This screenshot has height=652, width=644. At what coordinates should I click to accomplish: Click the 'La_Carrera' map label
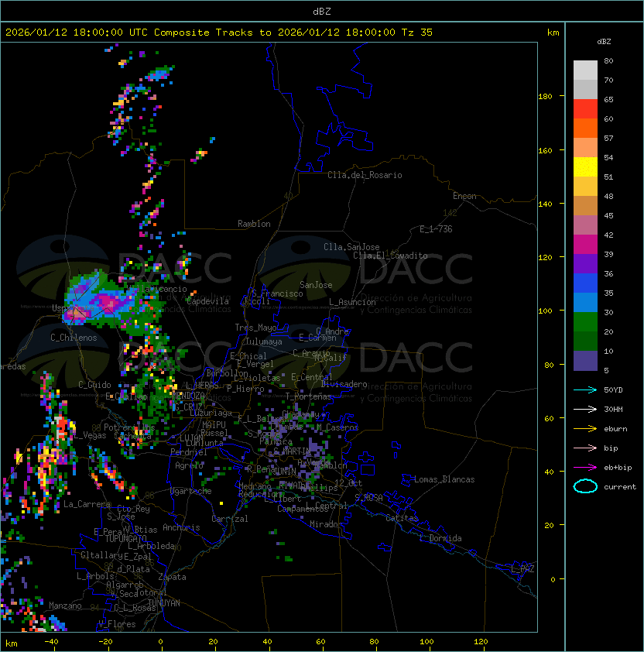pos(87,504)
